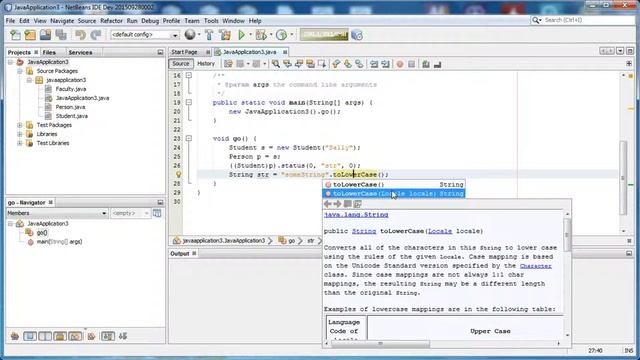Click the editor Find Selection magnifier icon
The height and width of the screenshot is (360, 640).
[x=276, y=64]
